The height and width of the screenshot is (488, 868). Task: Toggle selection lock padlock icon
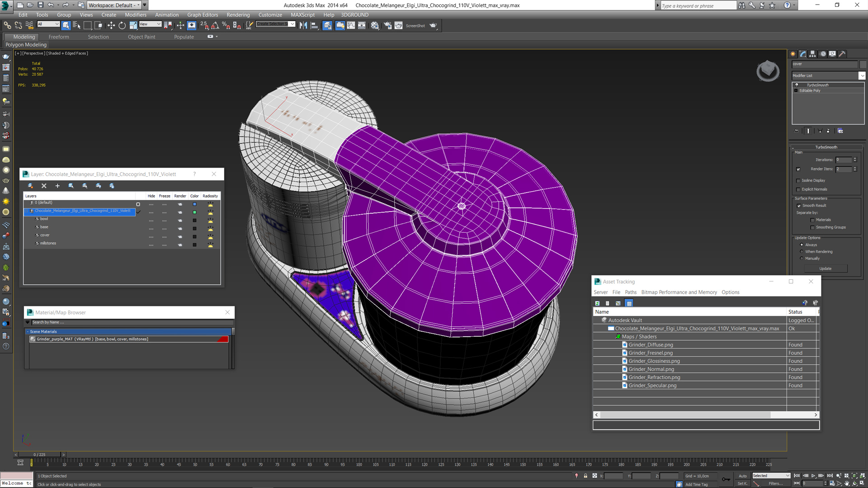[x=585, y=476]
